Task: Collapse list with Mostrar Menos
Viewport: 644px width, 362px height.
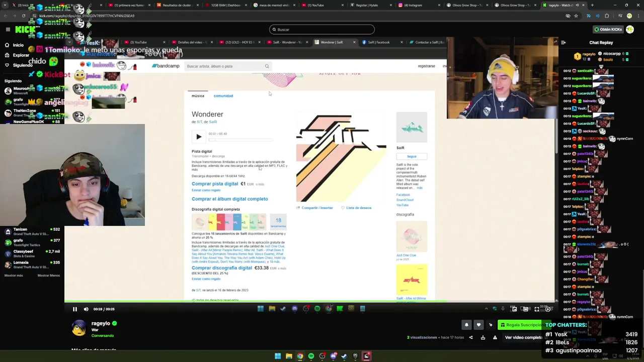Action: pos(48,275)
